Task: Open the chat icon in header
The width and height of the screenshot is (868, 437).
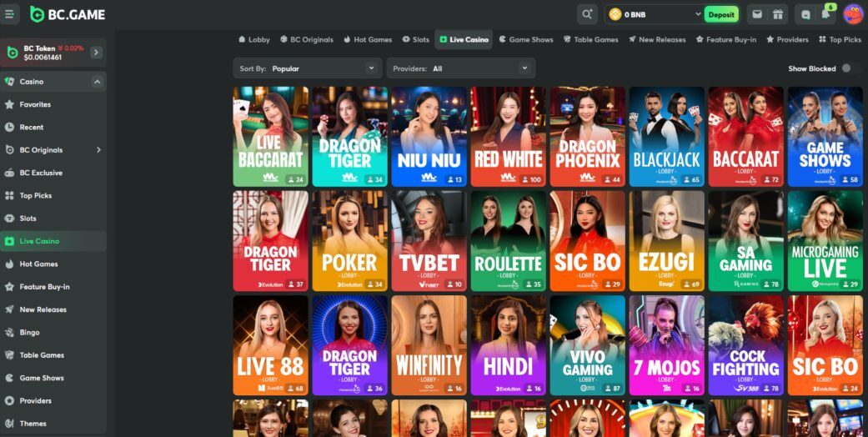Action: point(806,15)
